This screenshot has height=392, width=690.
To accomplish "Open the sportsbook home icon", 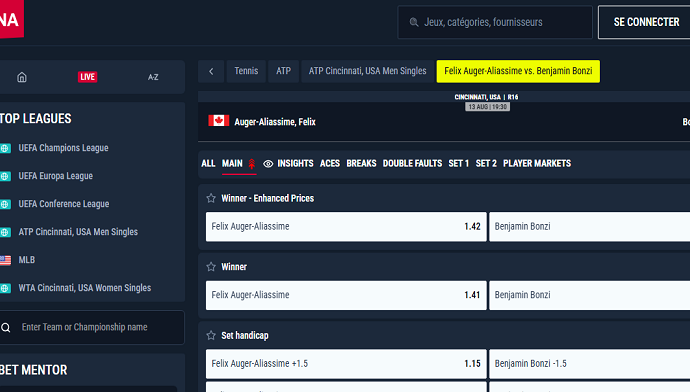I will click(x=22, y=77).
